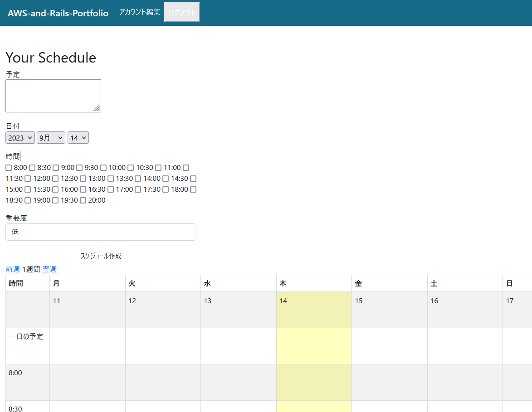
Task: Click the AWS-and-Rails-Portfolio brand link
Action: [x=58, y=13]
